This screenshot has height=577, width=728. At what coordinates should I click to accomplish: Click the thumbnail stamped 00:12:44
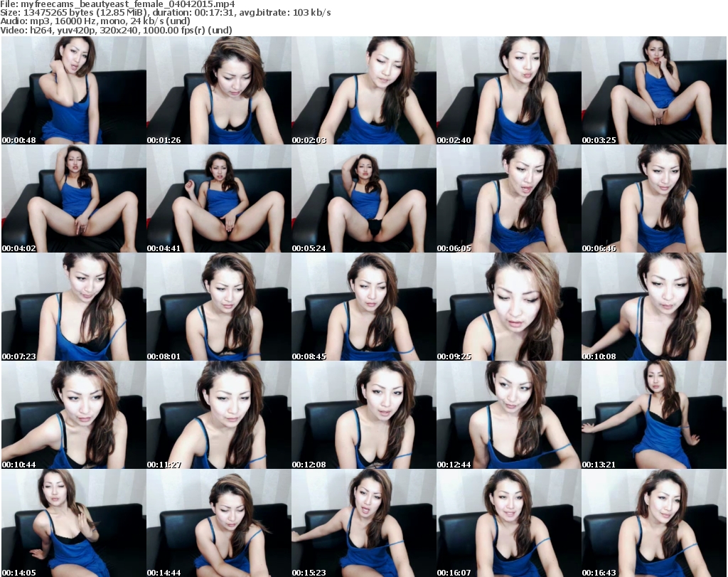tap(509, 415)
